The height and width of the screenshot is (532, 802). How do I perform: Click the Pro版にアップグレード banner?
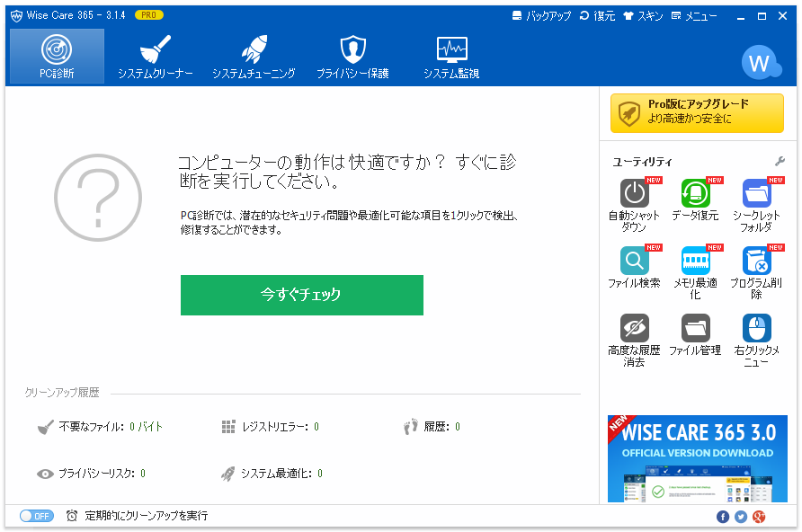click(697, 112)
